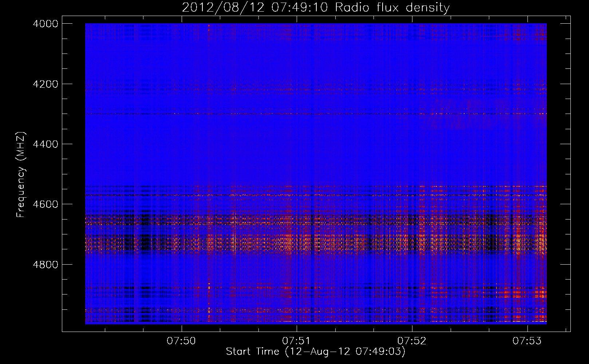Click the 'Frequency (MHZ)' axis title
589x364 pixels.
21,175
